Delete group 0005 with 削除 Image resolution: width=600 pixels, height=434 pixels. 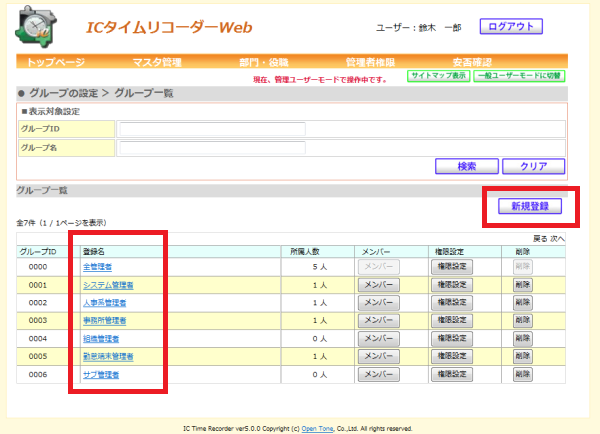coord(522,356)
